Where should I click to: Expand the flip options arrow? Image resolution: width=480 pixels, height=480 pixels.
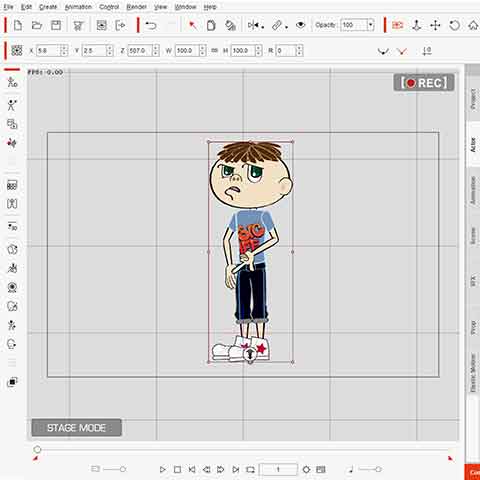click(x=263, y=27)
